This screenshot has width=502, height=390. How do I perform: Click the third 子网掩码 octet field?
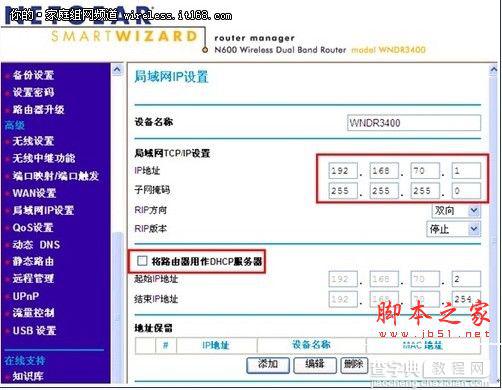coord(425,191)
